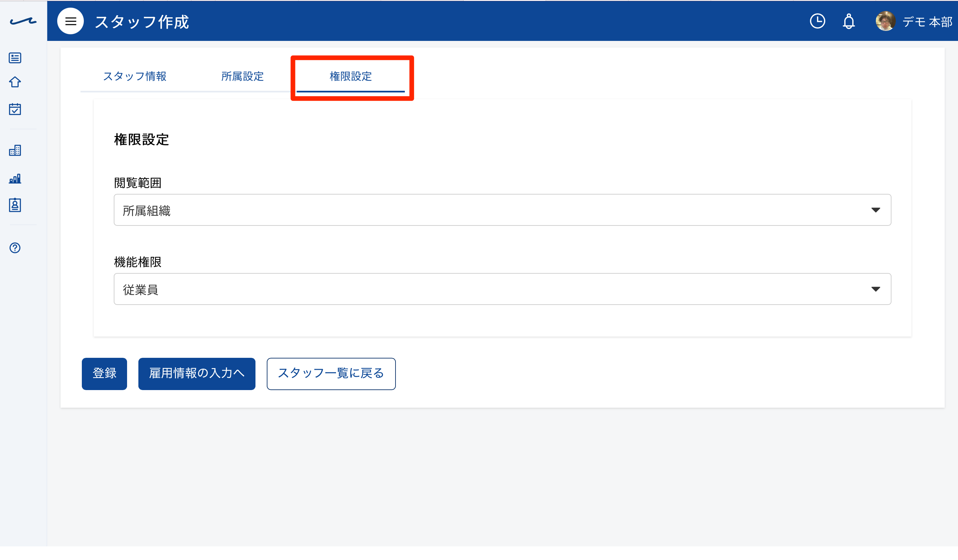Click the arrow of 閲覧範囲 dropdown
Screen dimensions: 958x560
(x=876, y=210)
